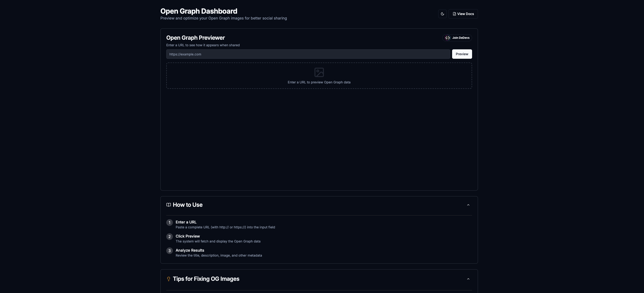Screen dimensions: 644x293
Task: Click the Preview button
Action: point(462,54)
